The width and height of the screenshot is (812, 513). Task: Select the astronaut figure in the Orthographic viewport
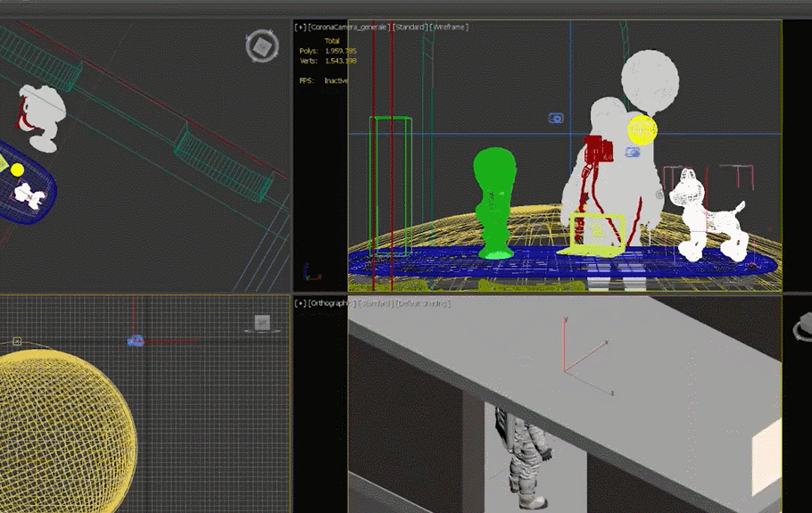pos(524,458)
